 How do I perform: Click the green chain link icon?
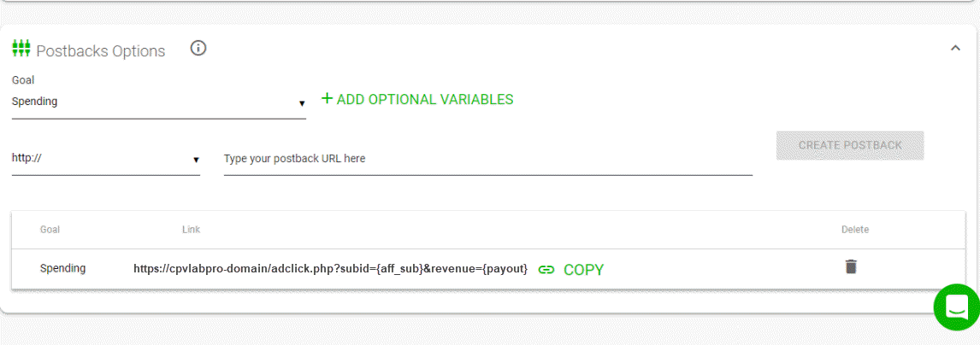coord(546,270)
